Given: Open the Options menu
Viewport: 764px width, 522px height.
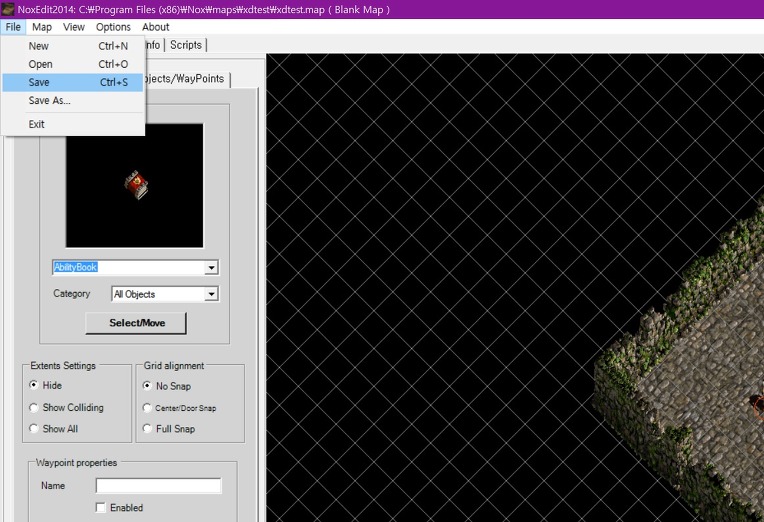Looking at the screenshot, I should (113, 27).
